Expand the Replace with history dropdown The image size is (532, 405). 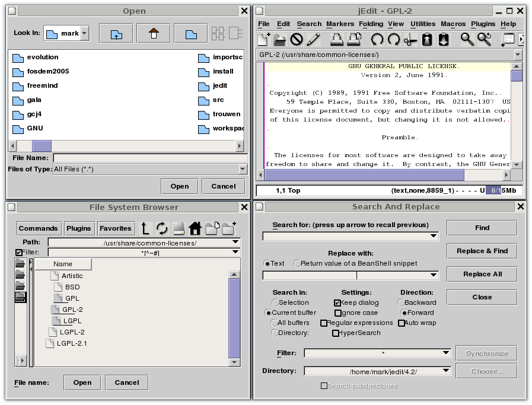pos(434,275)
